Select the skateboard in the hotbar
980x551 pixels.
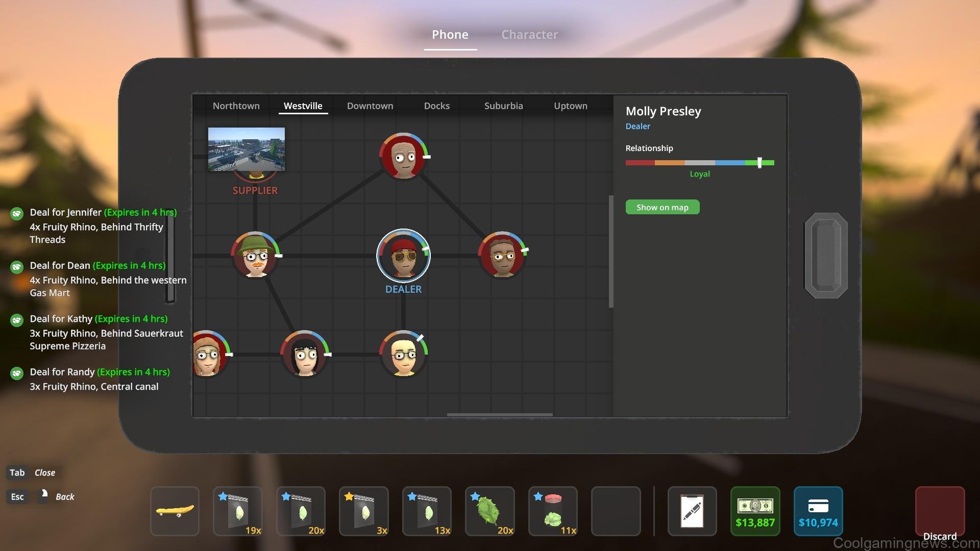[174, 511]
